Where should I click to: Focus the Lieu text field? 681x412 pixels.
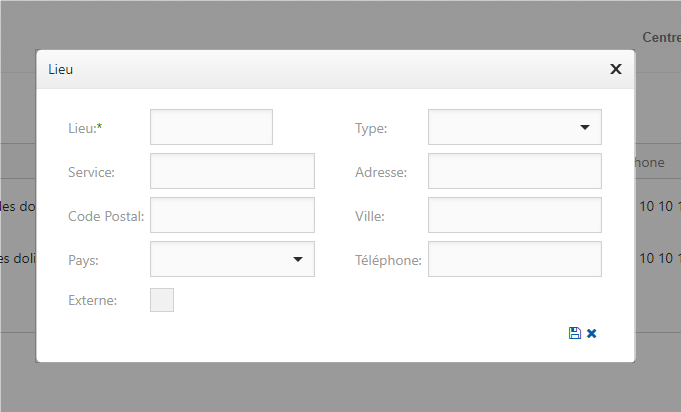point(211,128)
